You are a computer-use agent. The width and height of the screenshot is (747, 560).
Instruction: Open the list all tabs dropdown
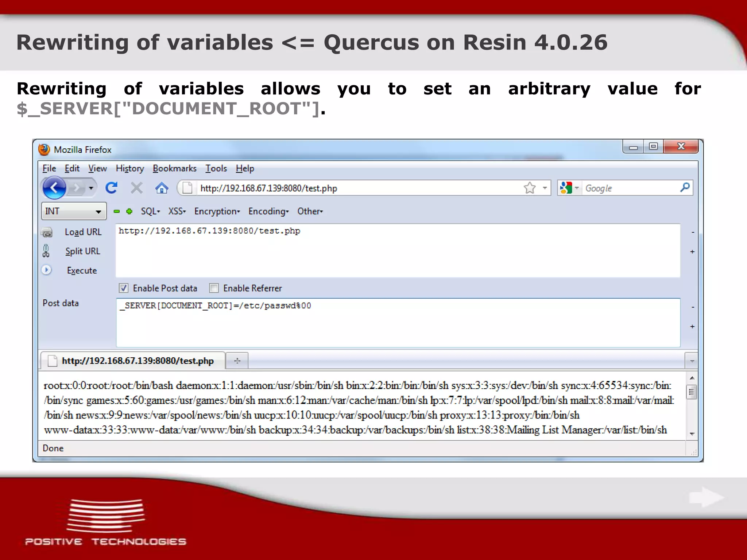click(692, 361)
